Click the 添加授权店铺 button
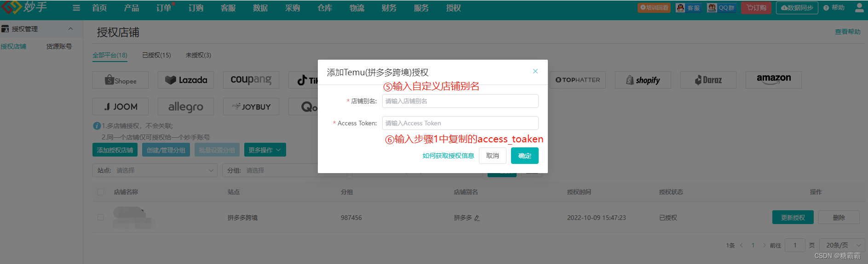 click(x=115, y=150)
